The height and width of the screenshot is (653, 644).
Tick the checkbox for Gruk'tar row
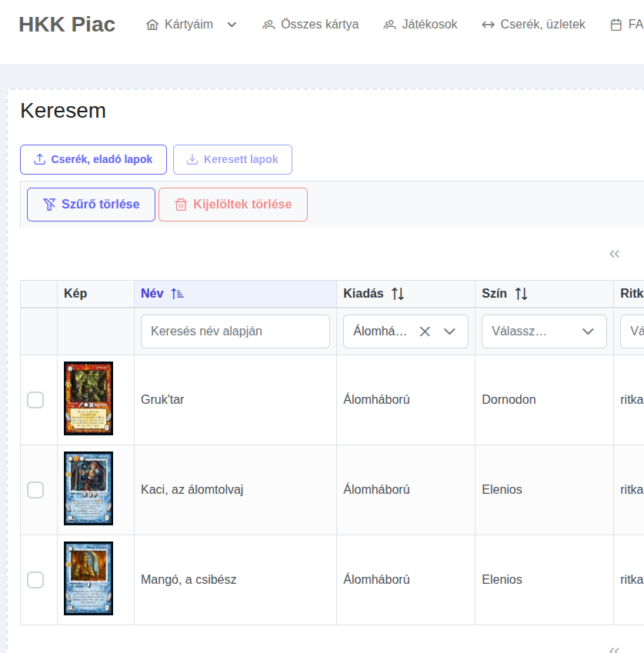(35, 400)
